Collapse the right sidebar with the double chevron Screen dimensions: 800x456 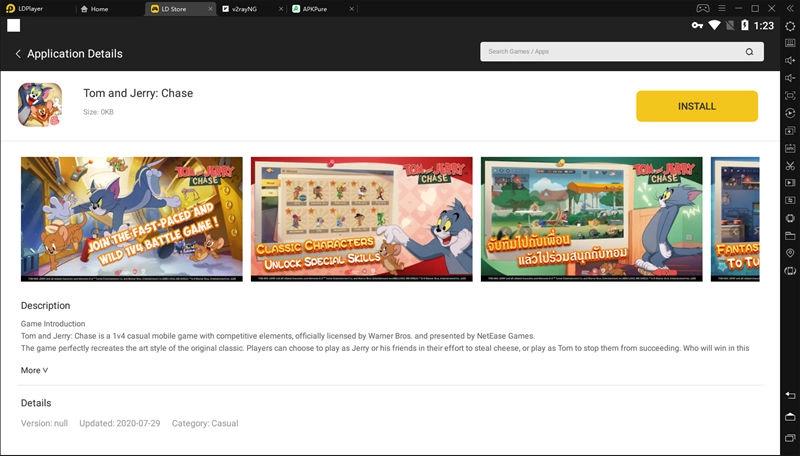click(790, 8)
